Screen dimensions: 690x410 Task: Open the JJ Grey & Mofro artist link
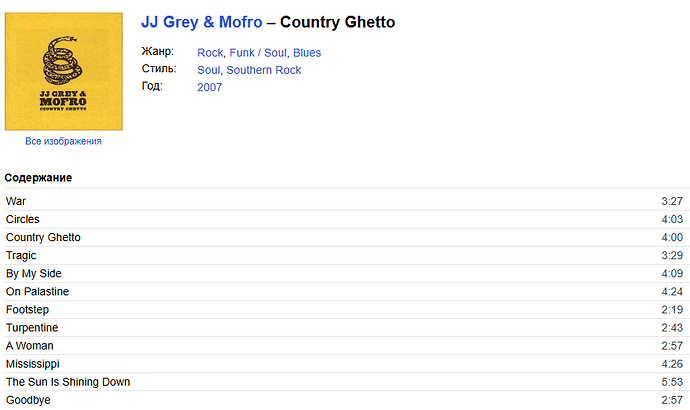[x=202, y=22]
